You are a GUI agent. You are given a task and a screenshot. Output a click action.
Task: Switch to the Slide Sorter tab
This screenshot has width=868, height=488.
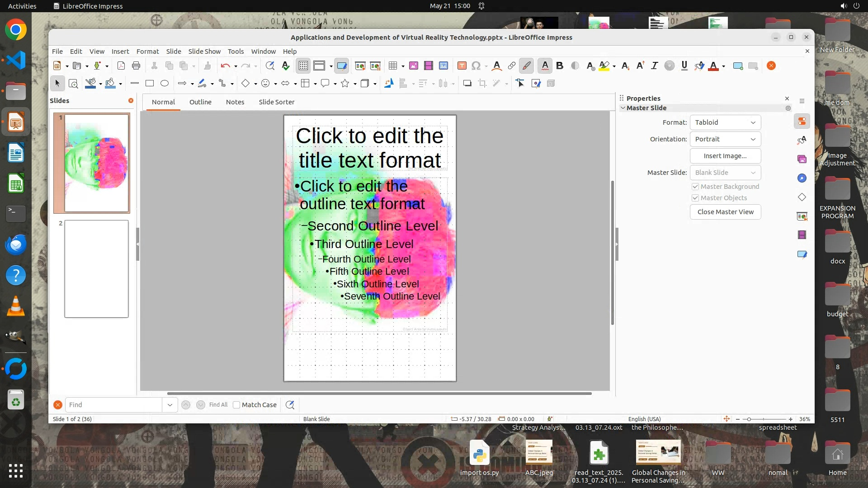[276, 102]
